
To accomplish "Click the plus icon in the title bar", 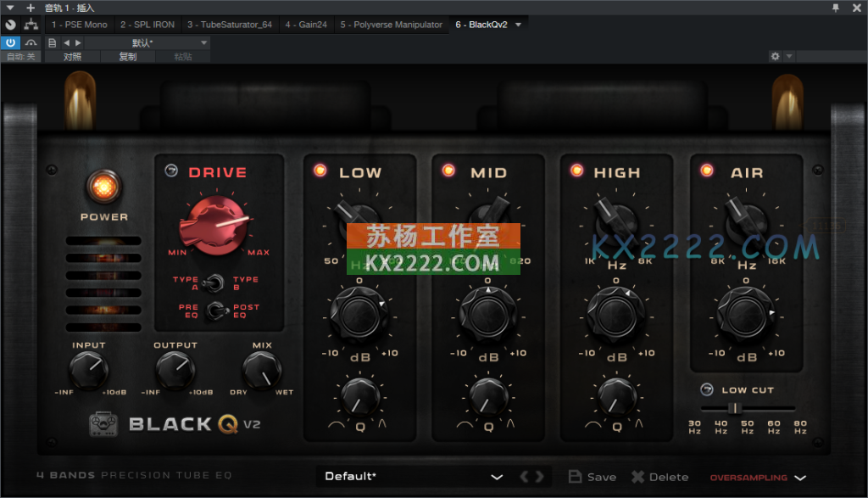I will click(31, 8).
